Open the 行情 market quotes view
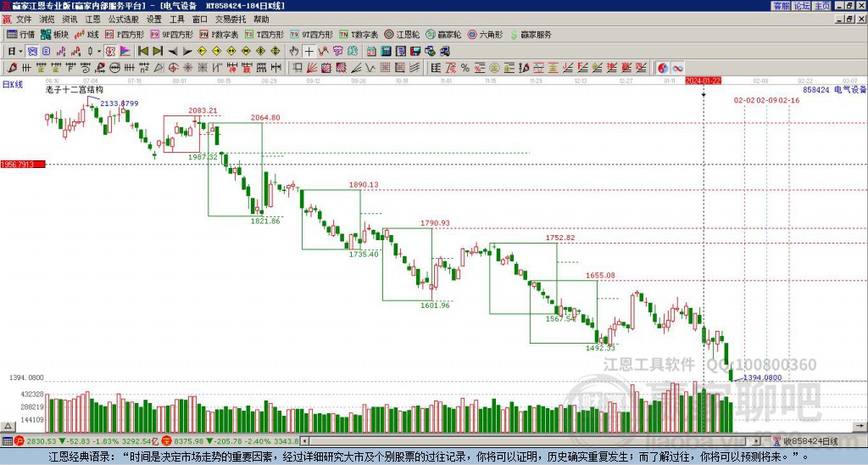 pos(20,34)
